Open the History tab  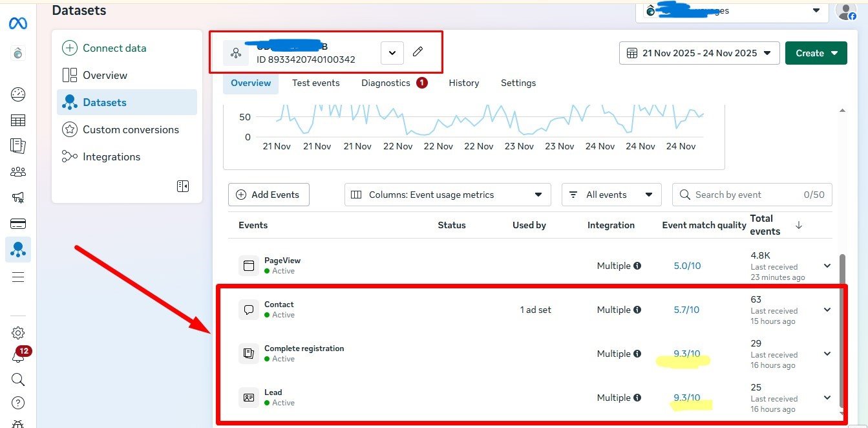(x=464, y=83)
